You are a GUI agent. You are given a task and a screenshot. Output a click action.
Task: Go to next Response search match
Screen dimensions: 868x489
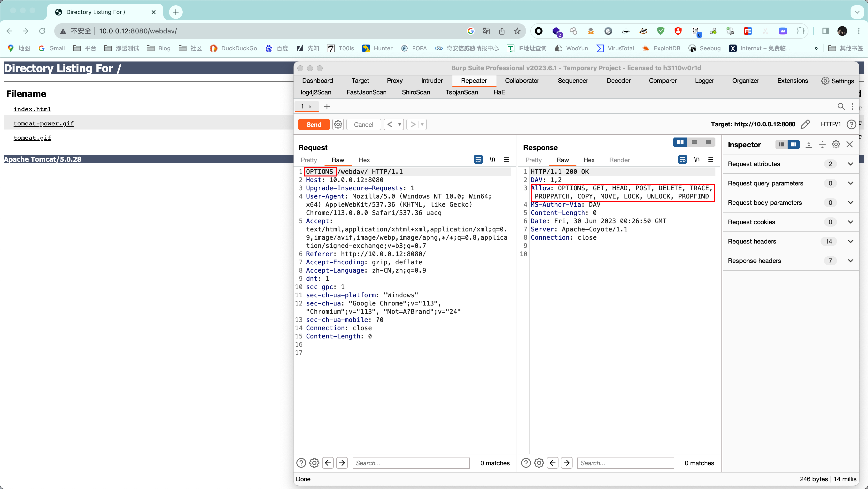[x=567, y=463]
